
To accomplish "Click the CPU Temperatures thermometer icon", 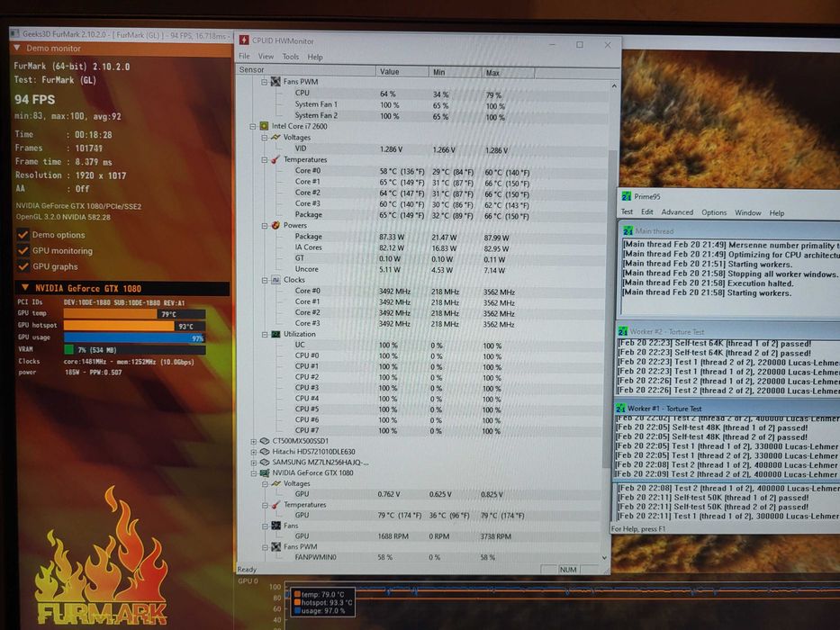I will 275,159.
